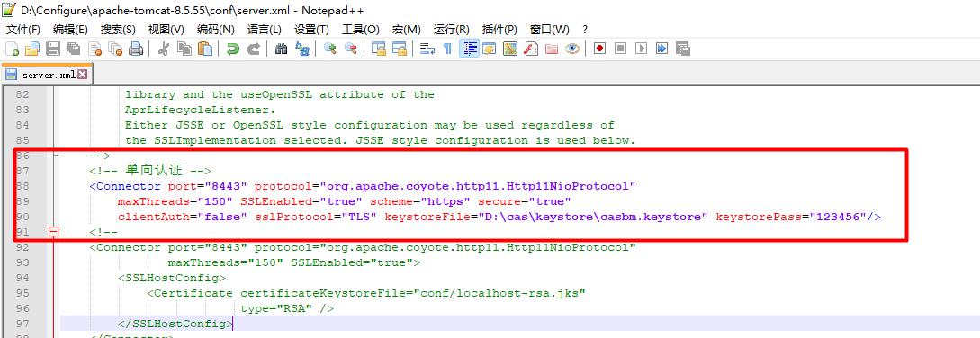Click line number 94 in margin
Screen dimensions: 980x338
point(22,278)
